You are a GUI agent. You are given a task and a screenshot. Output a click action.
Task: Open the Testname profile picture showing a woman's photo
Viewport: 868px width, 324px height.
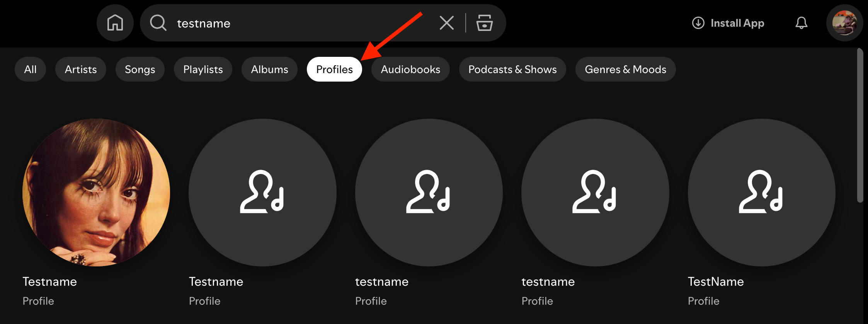[x=96, y=193]
